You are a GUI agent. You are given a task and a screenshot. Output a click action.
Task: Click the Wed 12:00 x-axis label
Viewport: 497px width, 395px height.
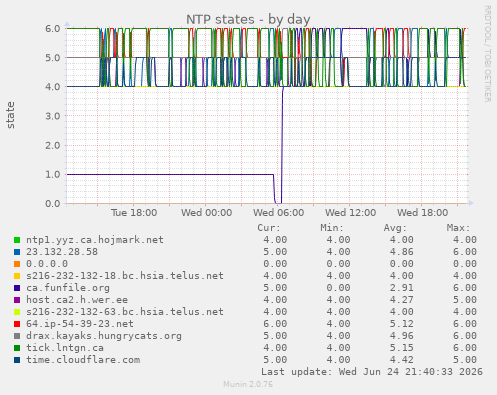tap(350, 213)
